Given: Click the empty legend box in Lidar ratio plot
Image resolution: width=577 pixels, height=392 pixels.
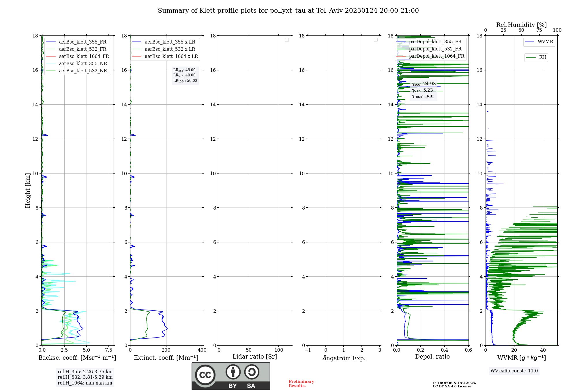Looking at the screenshot, I should [x=287, y=40].
